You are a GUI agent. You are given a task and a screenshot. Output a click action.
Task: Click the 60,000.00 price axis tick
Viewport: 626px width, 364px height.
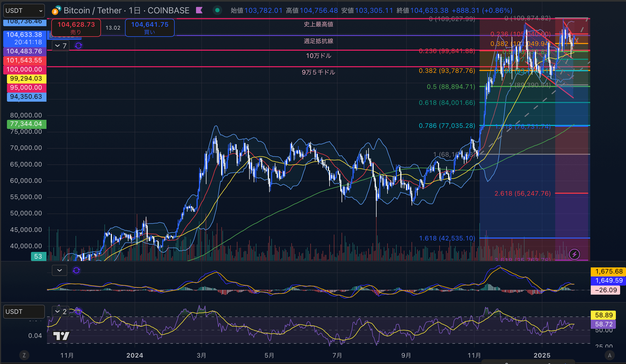[x=26, y=181]
